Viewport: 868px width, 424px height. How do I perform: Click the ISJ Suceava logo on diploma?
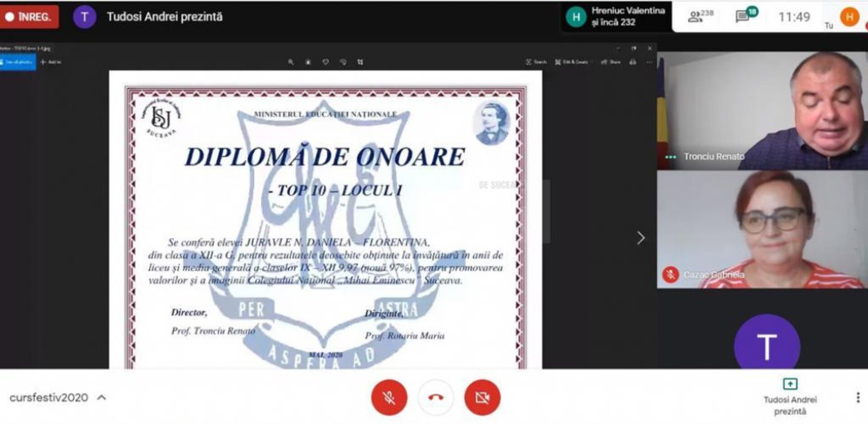tap(162, 119)
